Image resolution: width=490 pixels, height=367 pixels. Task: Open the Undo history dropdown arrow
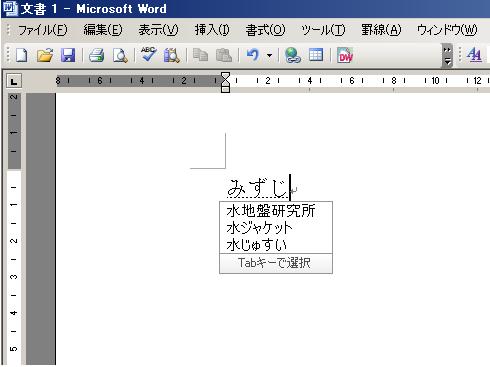269,55
